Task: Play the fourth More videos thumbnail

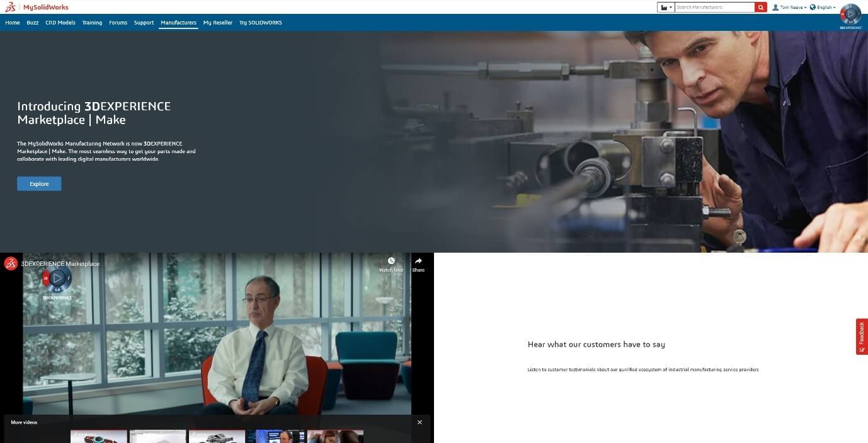Action: (x=277, y=436)
